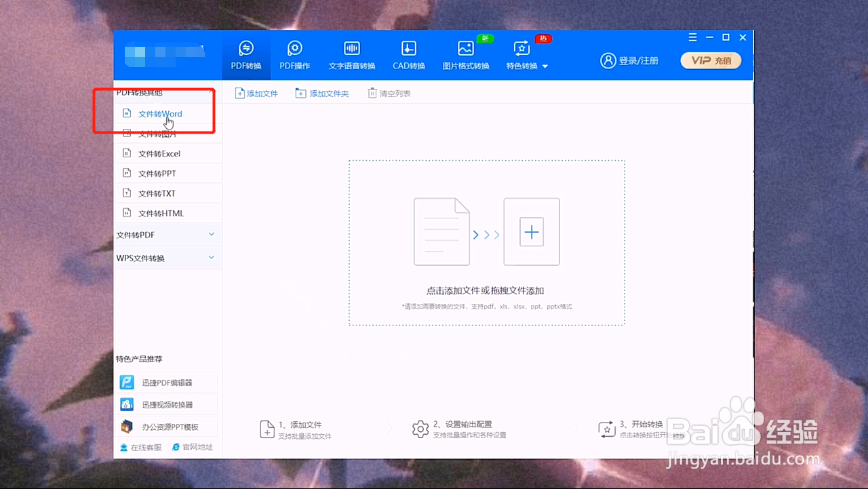
Task: Click the 登录/注册 link
Action: click(x=629, y=60)
